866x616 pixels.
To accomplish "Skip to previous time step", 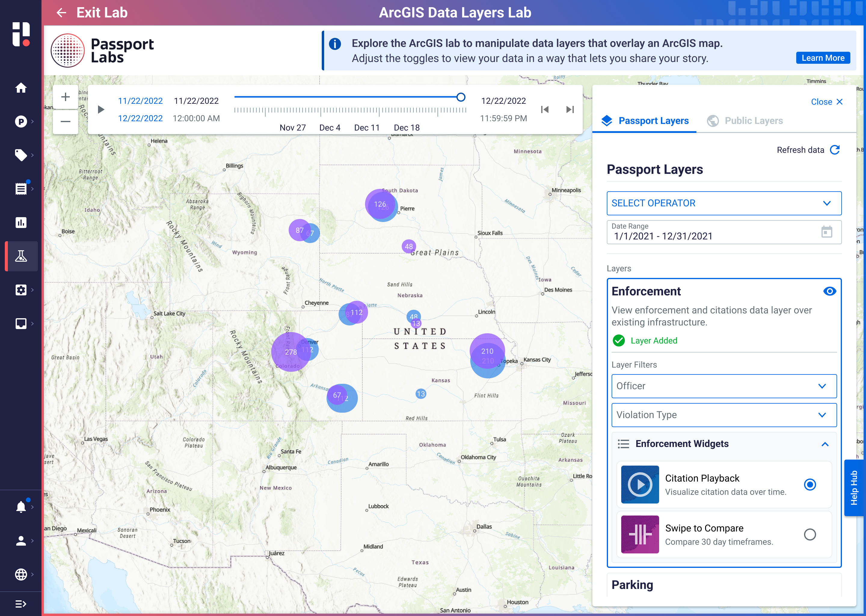I will coord(545,109).
